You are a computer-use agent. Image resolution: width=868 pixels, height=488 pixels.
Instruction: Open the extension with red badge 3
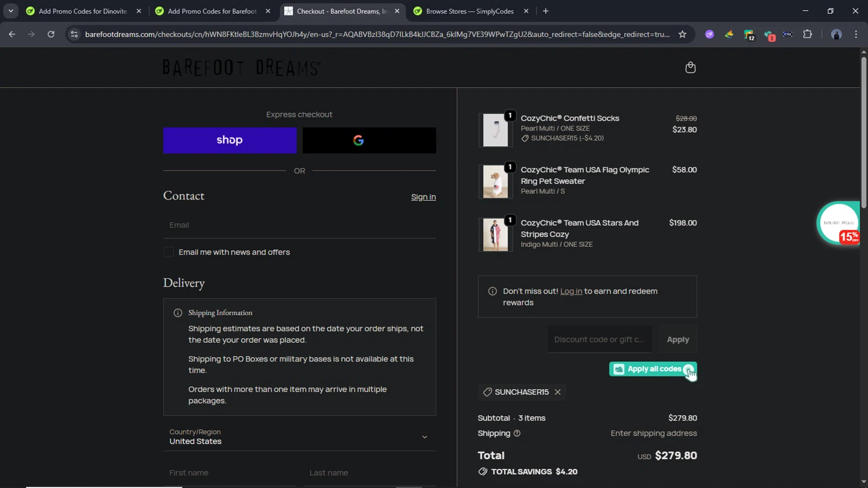pos(768,35)
